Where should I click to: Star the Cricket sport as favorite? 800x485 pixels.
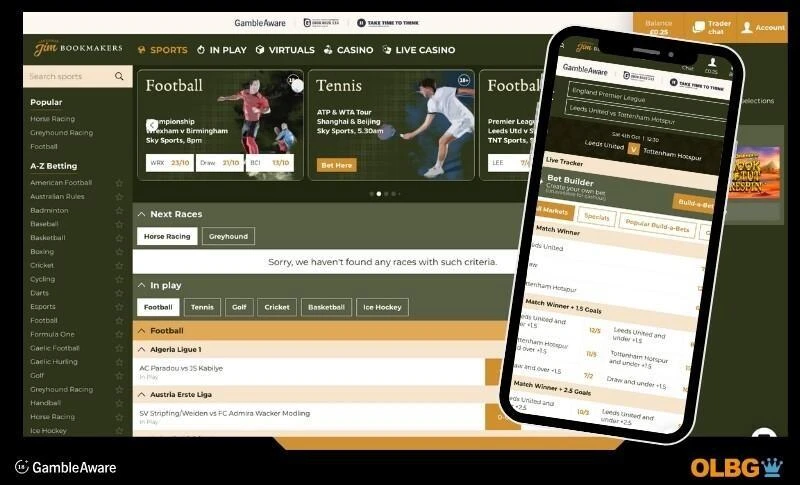pyautogui.click(x=119, y=266)
